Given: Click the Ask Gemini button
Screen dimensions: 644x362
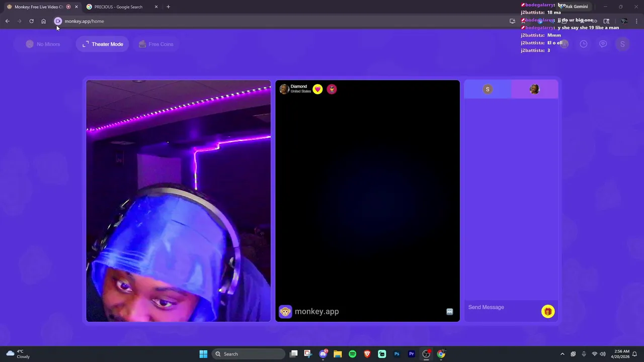Looking at the screenshot, I should 573,7.
